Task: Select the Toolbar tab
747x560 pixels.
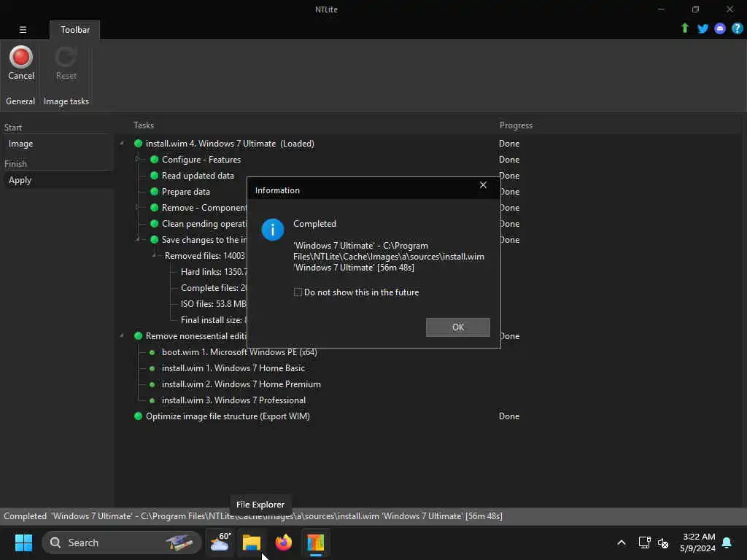Action: (x=75, y=29)
